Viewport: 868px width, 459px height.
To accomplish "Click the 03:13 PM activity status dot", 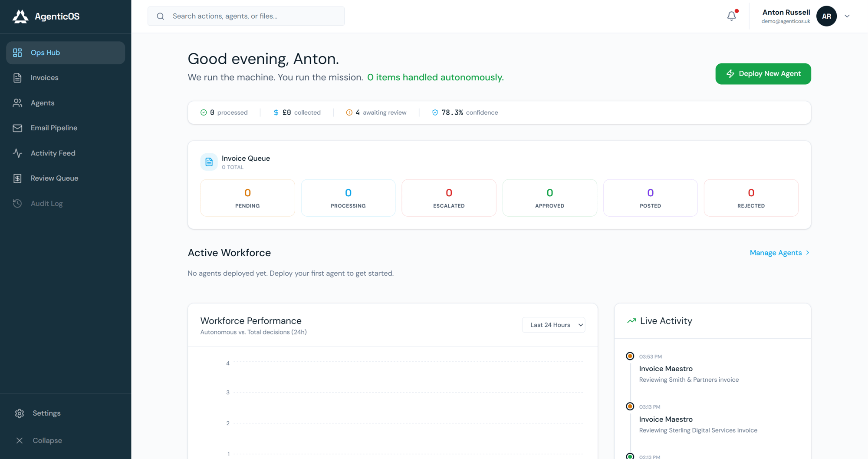I will coord(630,406).
